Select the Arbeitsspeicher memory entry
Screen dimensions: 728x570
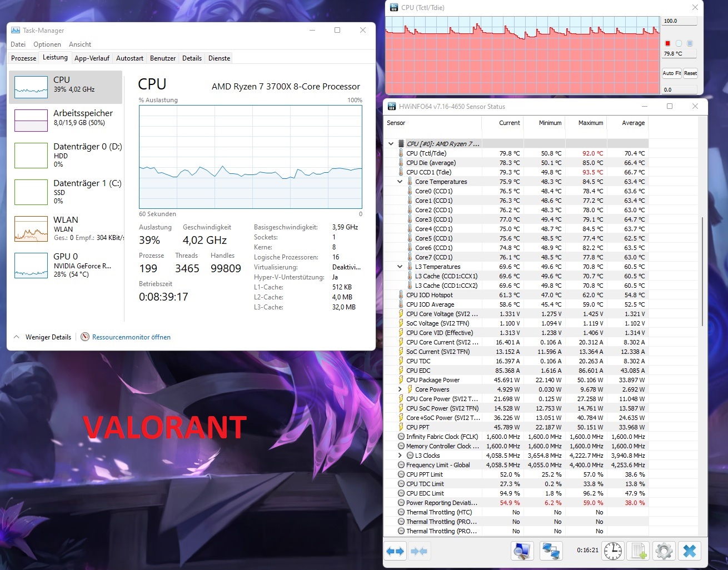(65, 120)
